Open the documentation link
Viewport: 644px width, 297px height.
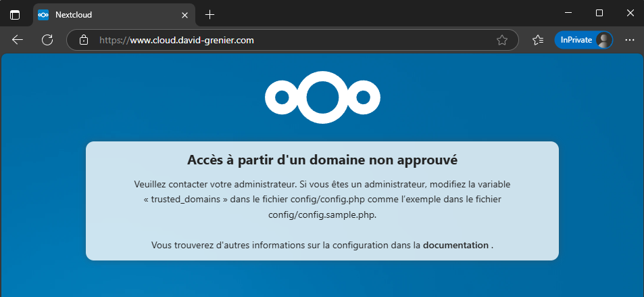(455, 245)
